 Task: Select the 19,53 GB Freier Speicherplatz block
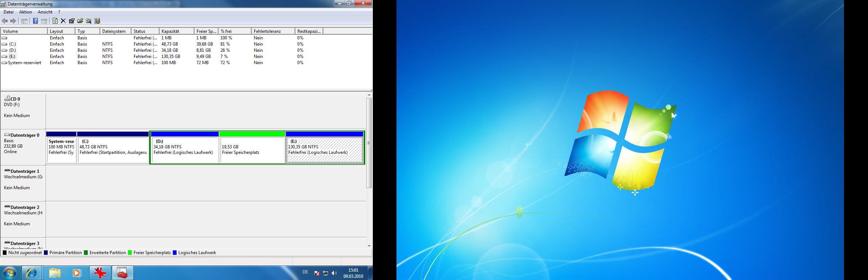tap(252, 147)
